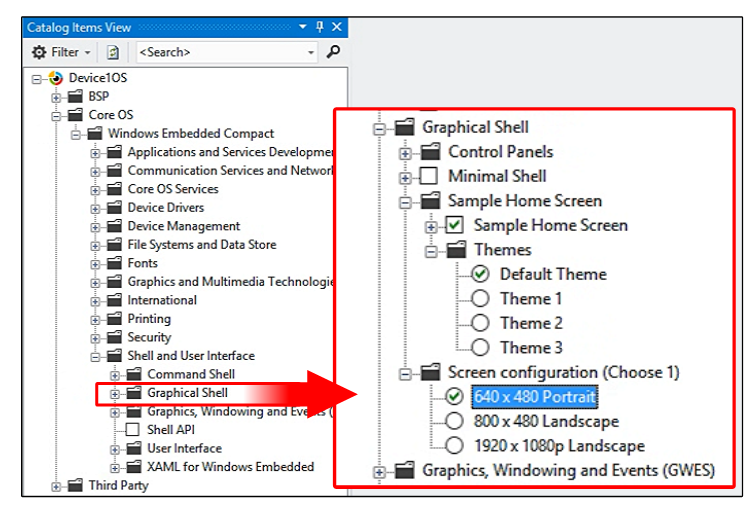Image resolution: width=745 pixels, height=522 pixels.
Task: Pin the Catalog Items View panel
Action: pos(320,27)
